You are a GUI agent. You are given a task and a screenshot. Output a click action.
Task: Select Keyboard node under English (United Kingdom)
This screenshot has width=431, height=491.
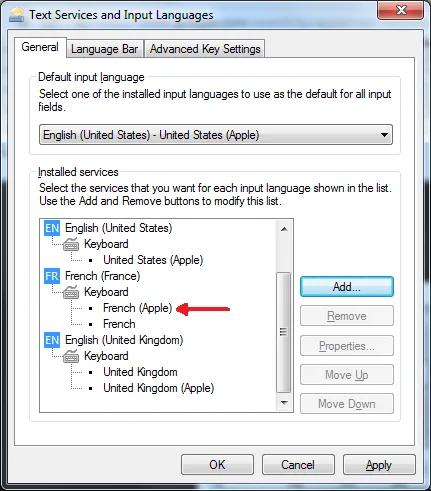click(106, 356)
